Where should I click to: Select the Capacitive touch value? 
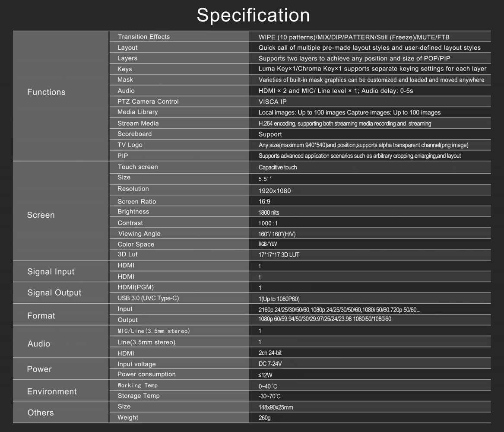(x=278, y=167)
